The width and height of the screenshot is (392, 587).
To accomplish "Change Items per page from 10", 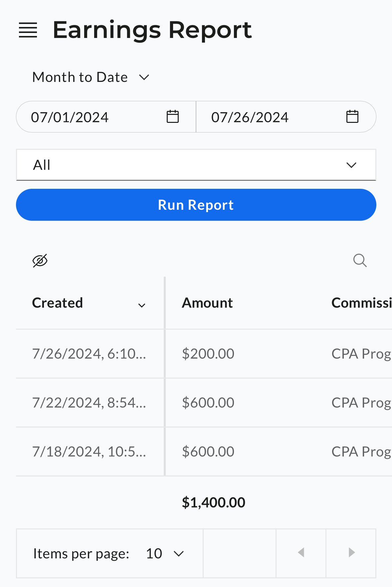I will click(165, 553).
